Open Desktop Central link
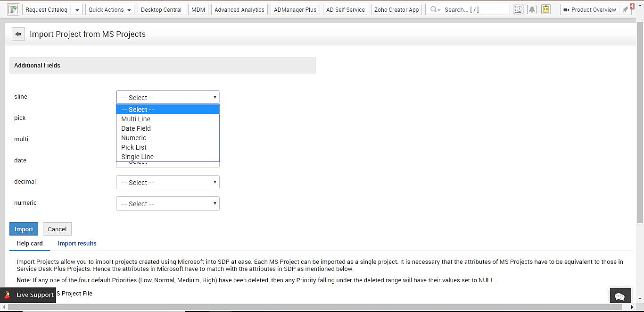644x312 pixels. (161, 9)
